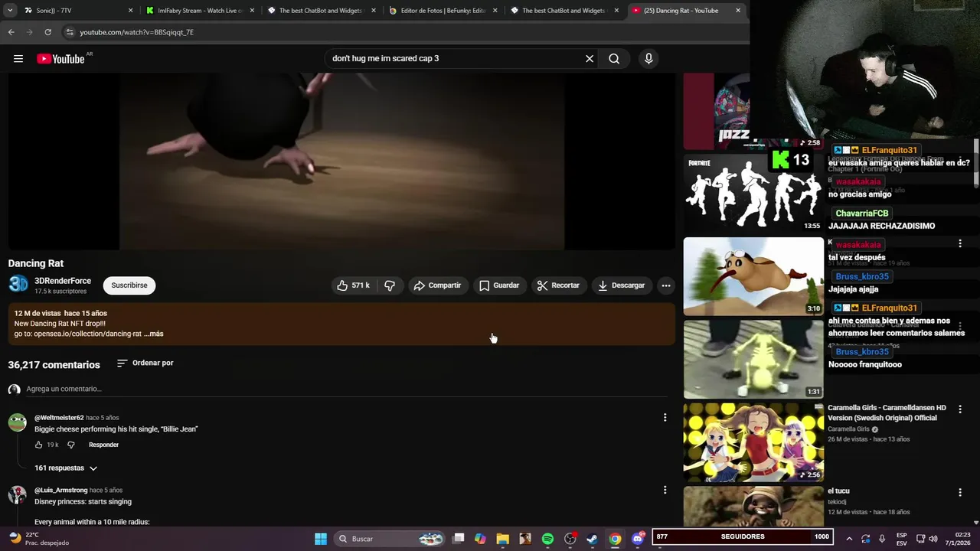The height and width of the screenshot is (551, 980).
Task: Open Spotify from the taskbar
Action: (547, 539)
